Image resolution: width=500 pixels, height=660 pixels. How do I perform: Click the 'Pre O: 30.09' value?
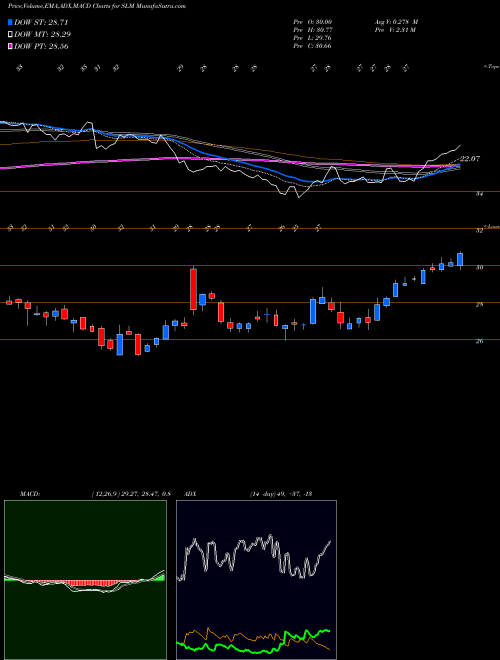[312, 22]
